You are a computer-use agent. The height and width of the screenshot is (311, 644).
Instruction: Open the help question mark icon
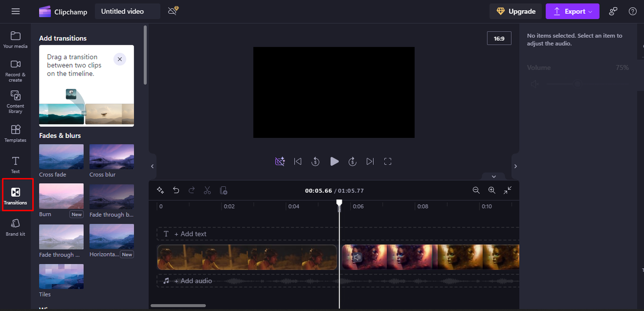tap(633, 11)
